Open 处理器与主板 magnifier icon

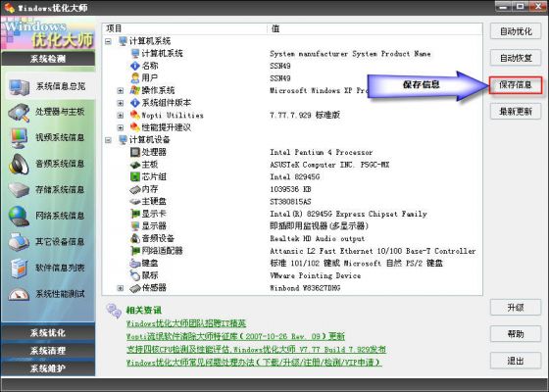(19, 113)
